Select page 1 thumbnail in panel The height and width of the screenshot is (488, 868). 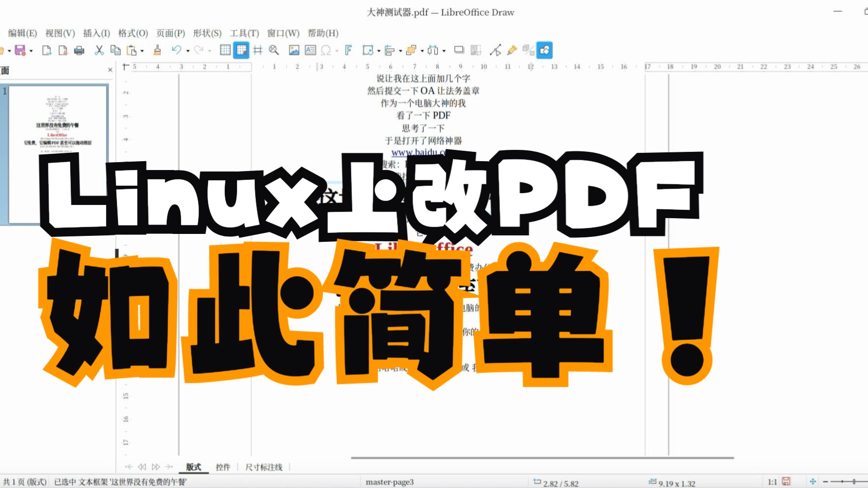(58, 154)
